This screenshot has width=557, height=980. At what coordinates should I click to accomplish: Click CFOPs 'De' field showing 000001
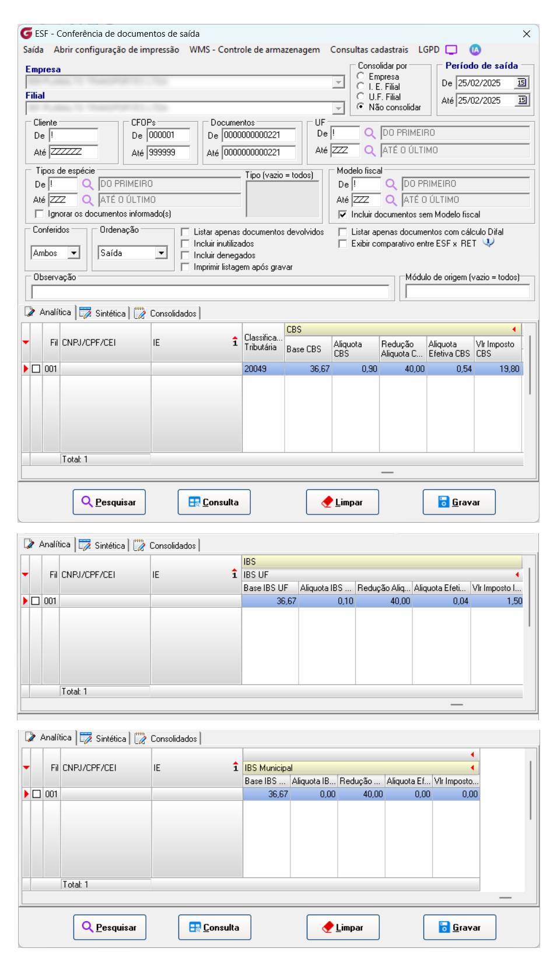coord(169,135)
